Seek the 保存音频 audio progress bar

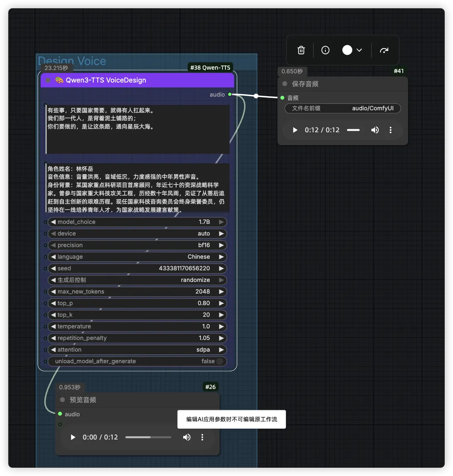pyautogui.click(x=353, y=130)
